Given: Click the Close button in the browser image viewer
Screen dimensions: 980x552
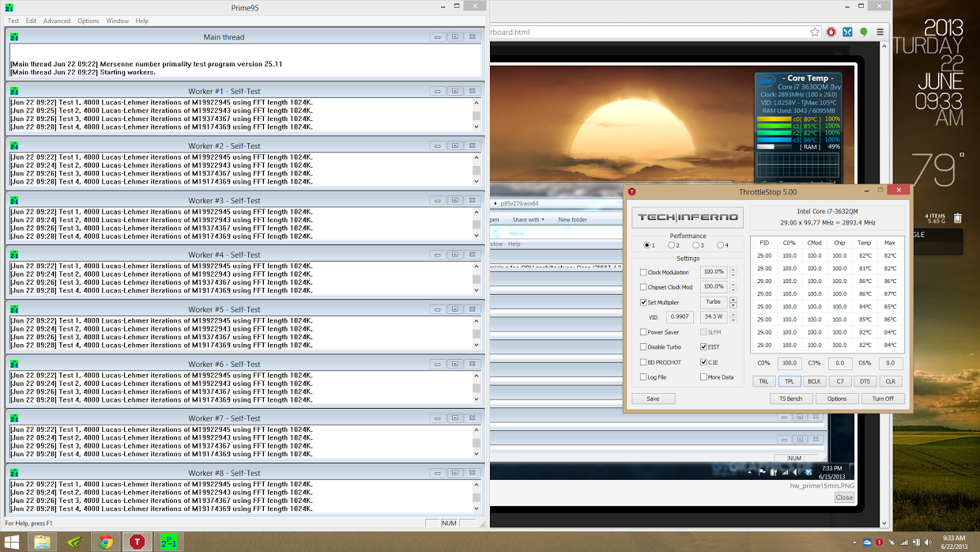Looking at the screenshot, I should click(844, 497).
